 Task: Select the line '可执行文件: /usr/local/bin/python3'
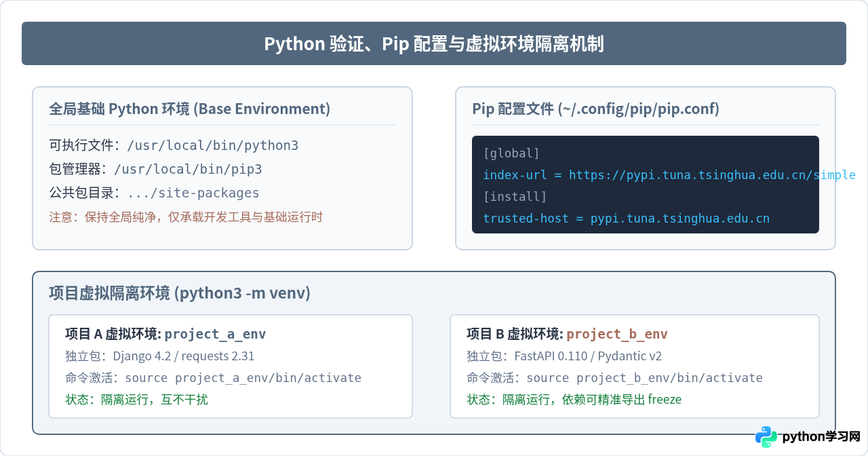174,145
